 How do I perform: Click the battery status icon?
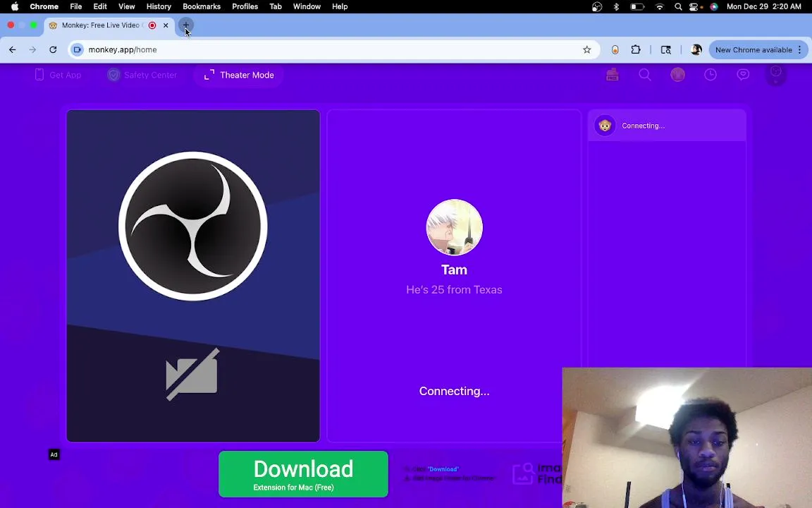(637, 6)
